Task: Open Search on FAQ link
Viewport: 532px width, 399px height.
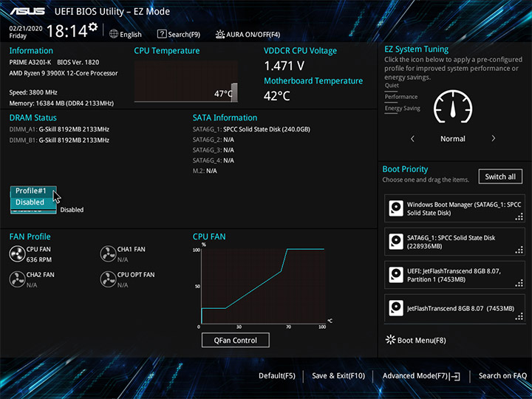Action: (502, 375)
